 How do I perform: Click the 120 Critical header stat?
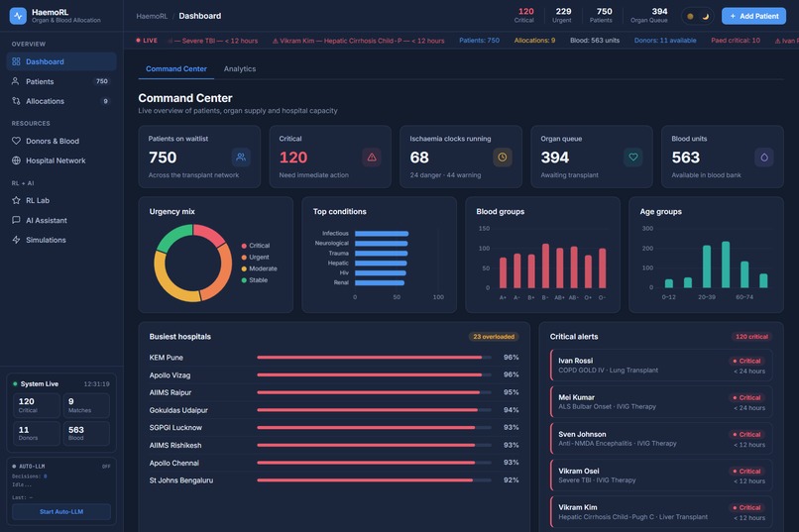tap(524, 15)
